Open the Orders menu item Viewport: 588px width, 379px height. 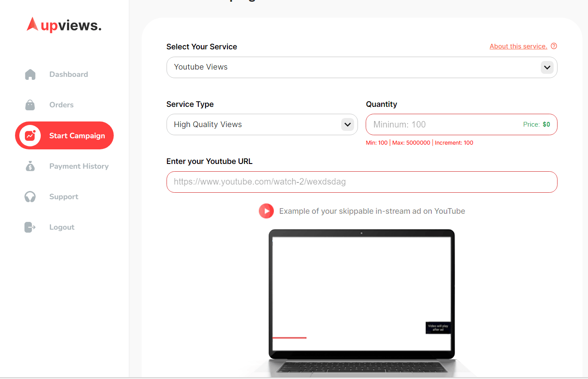pos(61,105)
